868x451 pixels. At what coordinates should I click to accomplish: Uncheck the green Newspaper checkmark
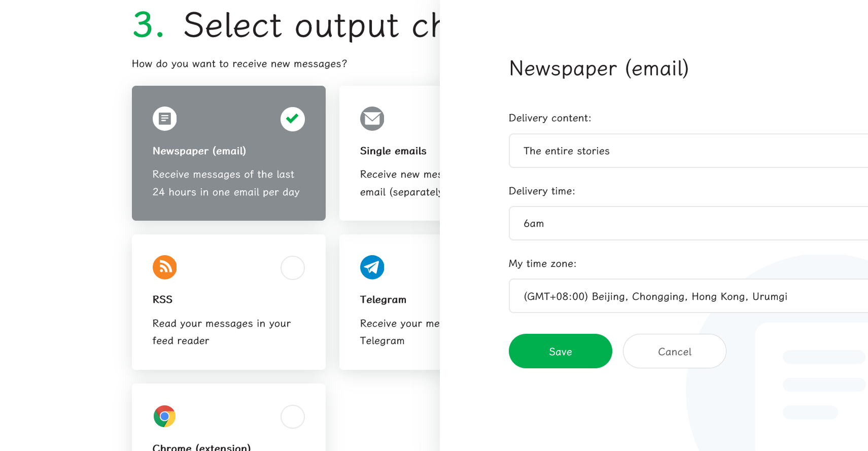pos(293,119)
